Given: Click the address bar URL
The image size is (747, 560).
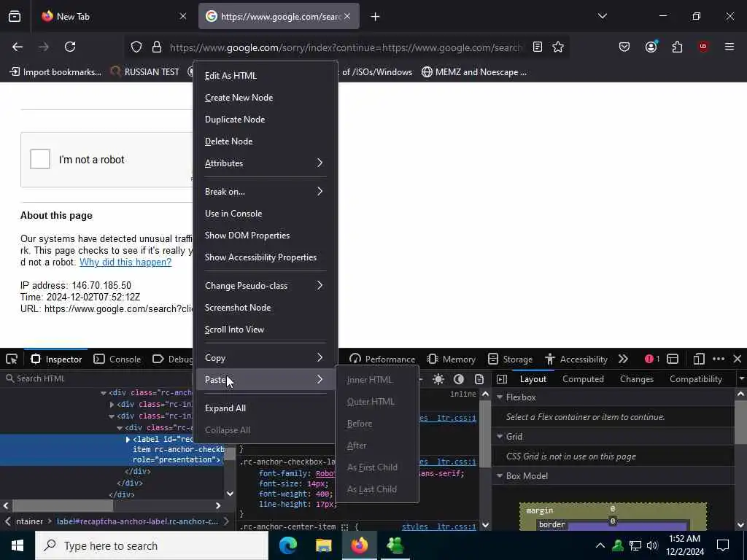Looking at the screenshot, I should (346, 47).
